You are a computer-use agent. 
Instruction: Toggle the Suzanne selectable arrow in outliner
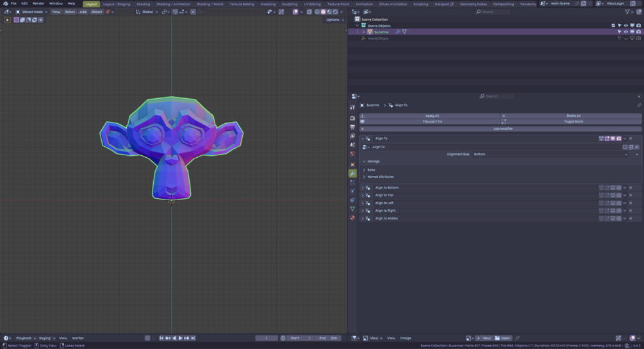(x=620, y=31)
